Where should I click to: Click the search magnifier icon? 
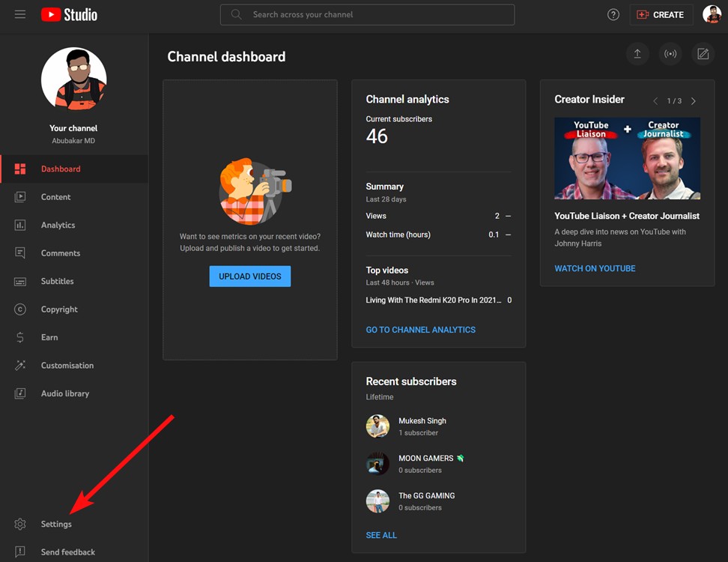(x=237, y=14)
